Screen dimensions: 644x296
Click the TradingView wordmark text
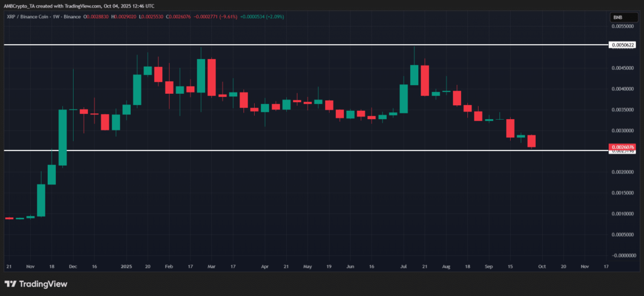(x=43, y=283)
